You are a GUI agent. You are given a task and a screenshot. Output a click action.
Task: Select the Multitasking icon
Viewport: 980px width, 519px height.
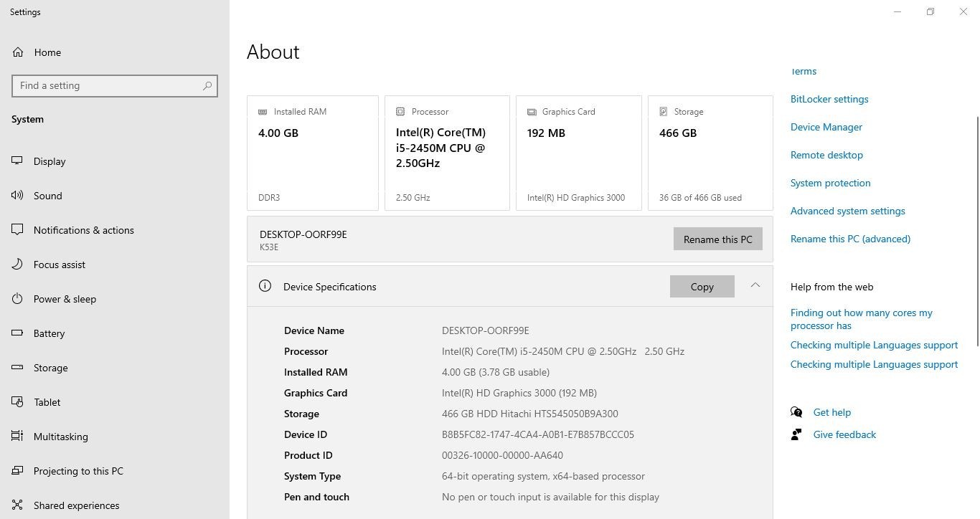pos(18,437)
